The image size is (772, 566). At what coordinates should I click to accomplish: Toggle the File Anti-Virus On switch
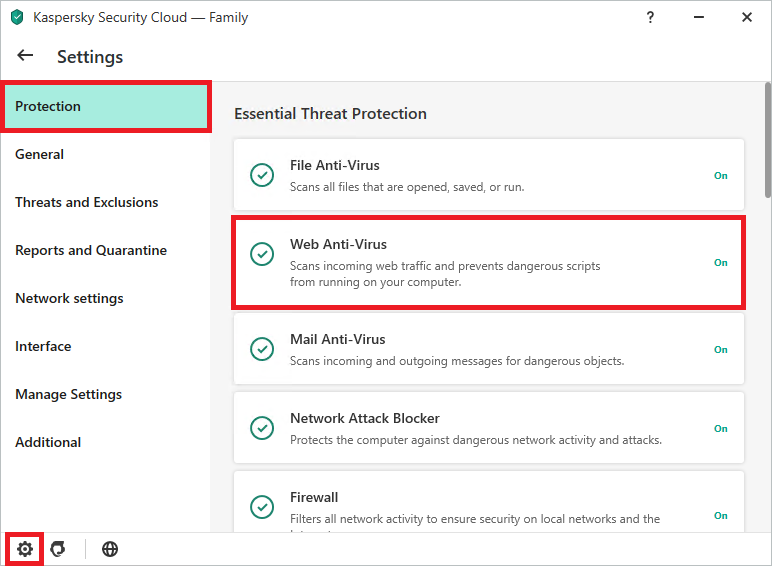point(721,176)
